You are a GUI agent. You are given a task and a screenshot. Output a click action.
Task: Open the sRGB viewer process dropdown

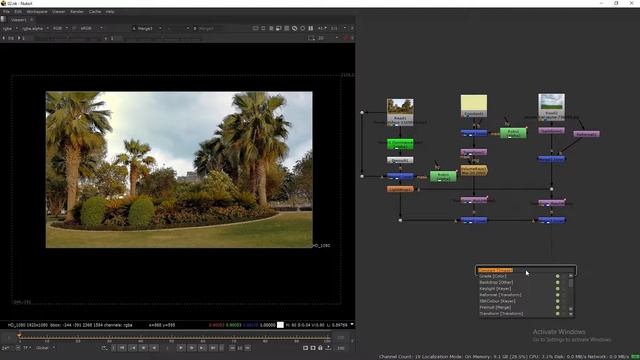coord(91,29)
